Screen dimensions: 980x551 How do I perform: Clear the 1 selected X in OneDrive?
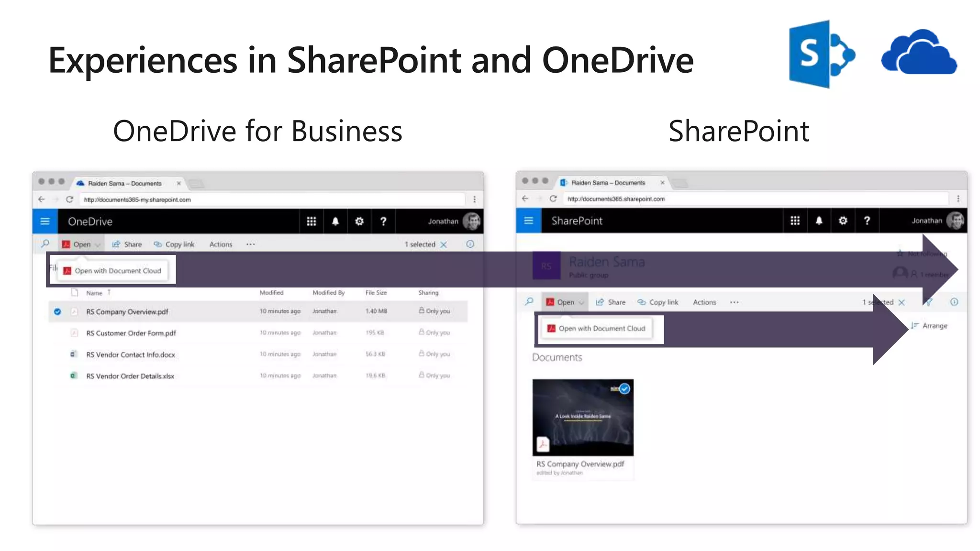point(444,244)
